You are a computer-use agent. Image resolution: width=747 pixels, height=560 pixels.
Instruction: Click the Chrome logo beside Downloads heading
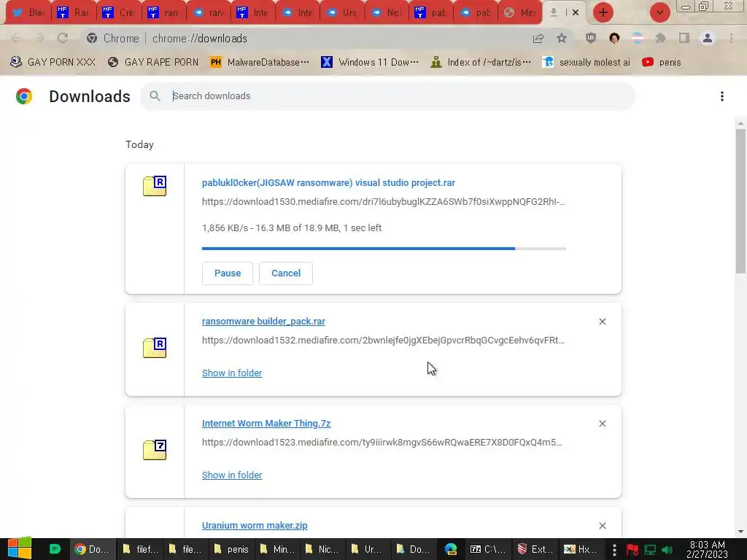coord(24,96)
